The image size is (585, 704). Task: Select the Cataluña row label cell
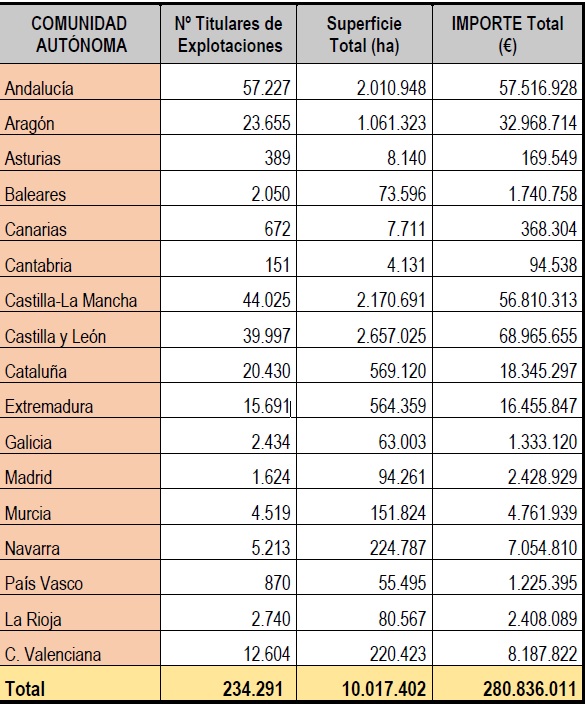click(x=80, y=365)
